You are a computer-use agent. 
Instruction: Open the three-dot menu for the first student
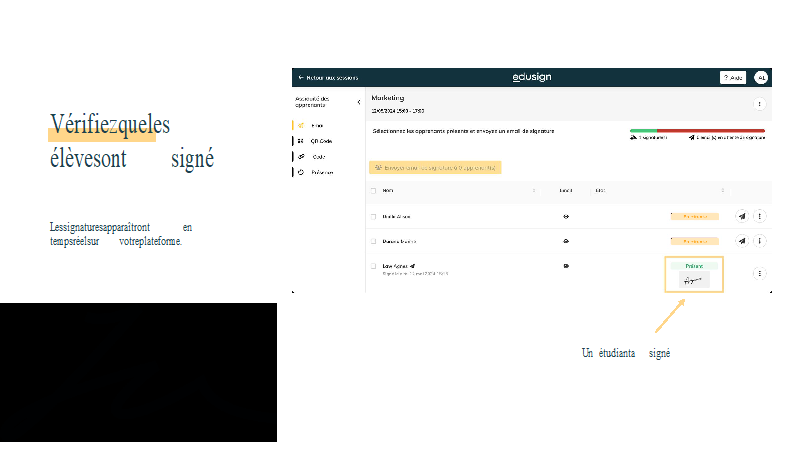(759, 215)
